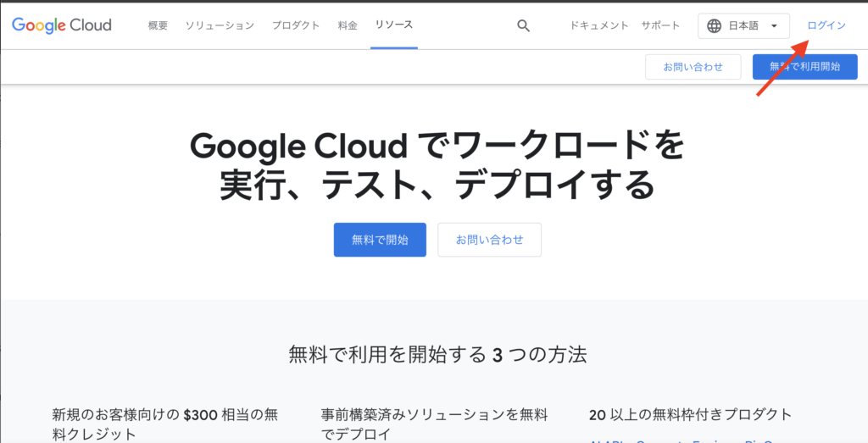Visit the サポート link
The width and height of the screenshot is (868, 443).
pyautogui.click(x=660, y=25)
